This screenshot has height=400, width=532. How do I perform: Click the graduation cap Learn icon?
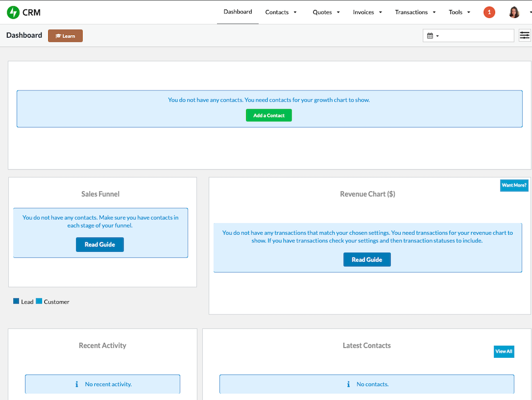[58, 35]
